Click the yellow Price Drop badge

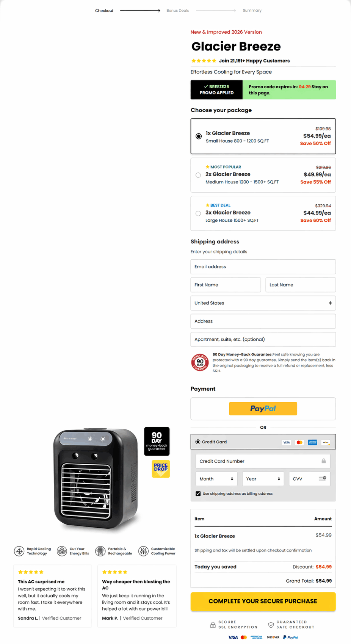(x=161, y=469)
